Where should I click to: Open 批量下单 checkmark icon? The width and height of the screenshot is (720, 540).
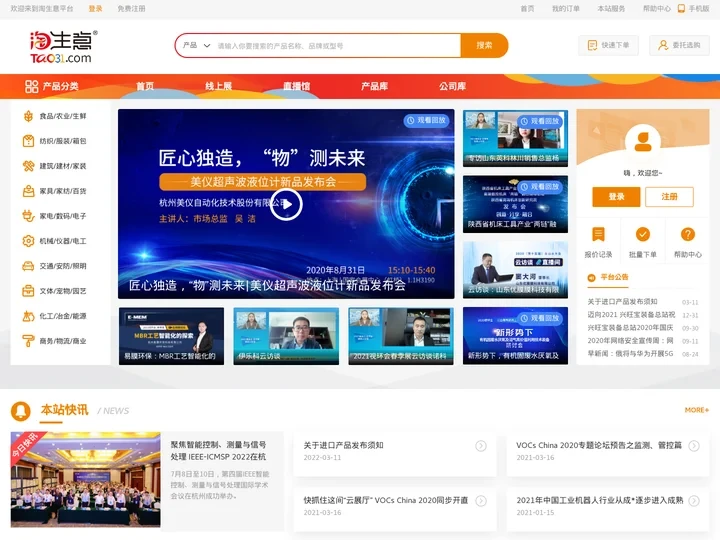[643, 234]
